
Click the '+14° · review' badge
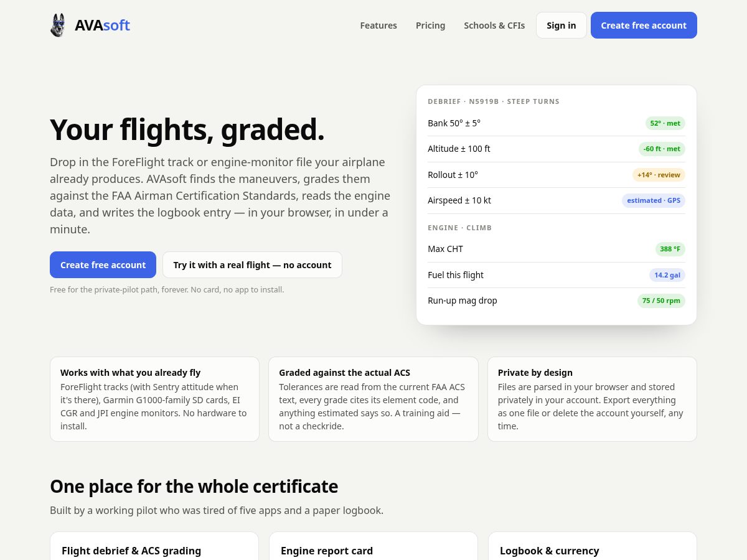pos(659,175)
